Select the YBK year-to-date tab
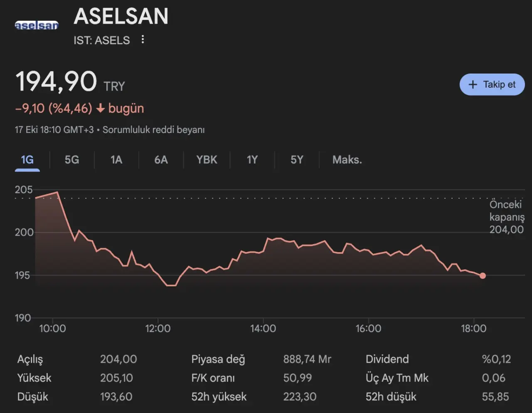The image size is (532, 413). coord(207,160)
